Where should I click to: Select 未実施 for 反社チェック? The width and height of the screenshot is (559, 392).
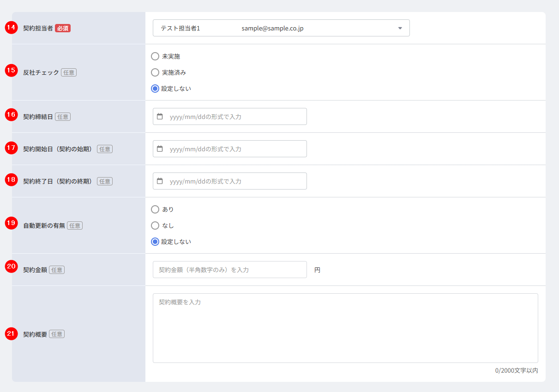tap(155, 57)
